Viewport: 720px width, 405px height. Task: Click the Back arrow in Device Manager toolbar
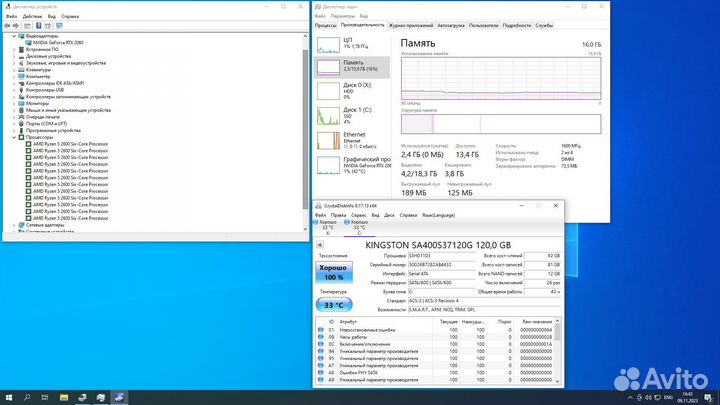[7, 26]
